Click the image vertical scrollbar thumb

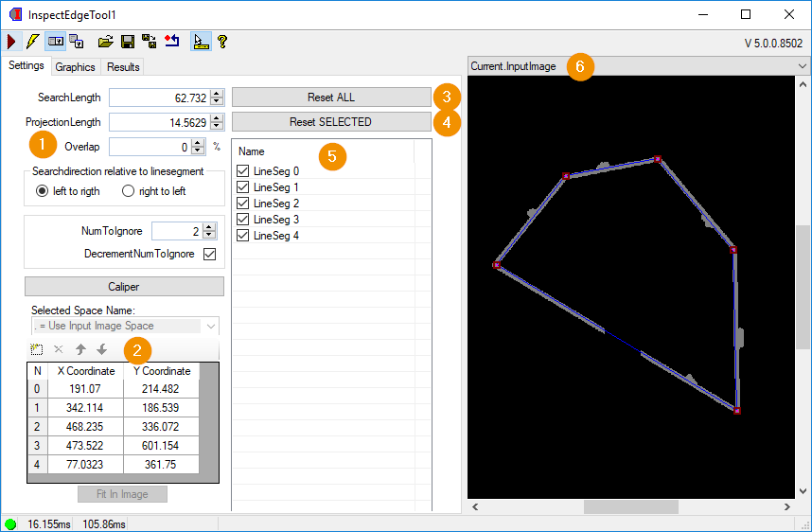[803, 288]
